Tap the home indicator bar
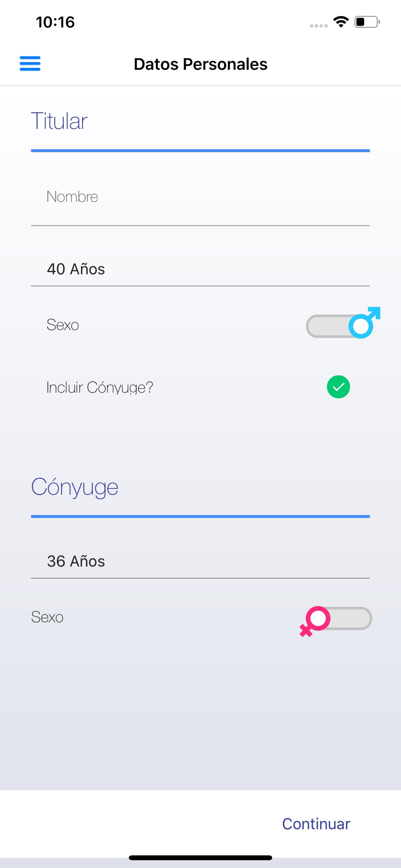Screen dimensions: 401x868 200,858
